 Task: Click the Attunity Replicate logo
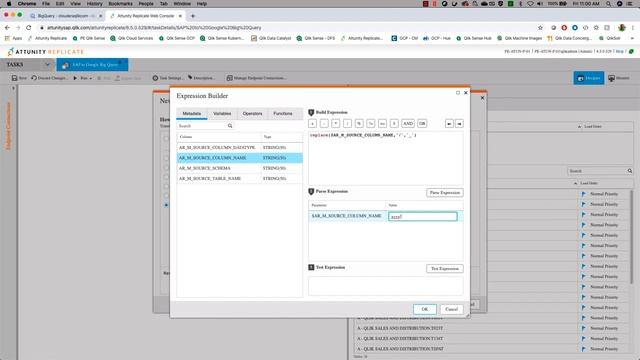click(46, 52)
